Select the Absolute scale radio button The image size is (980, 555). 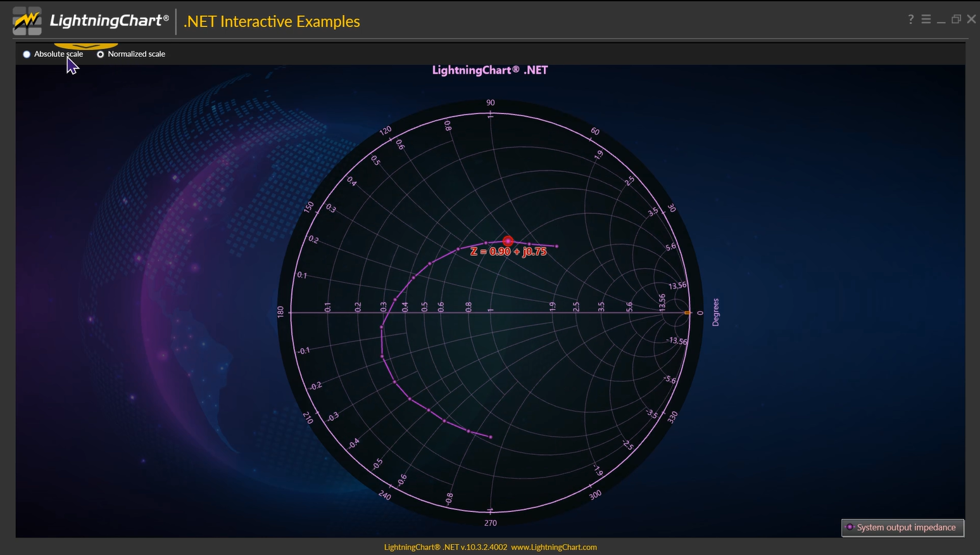pyautogui.click(x=27, y=54)
